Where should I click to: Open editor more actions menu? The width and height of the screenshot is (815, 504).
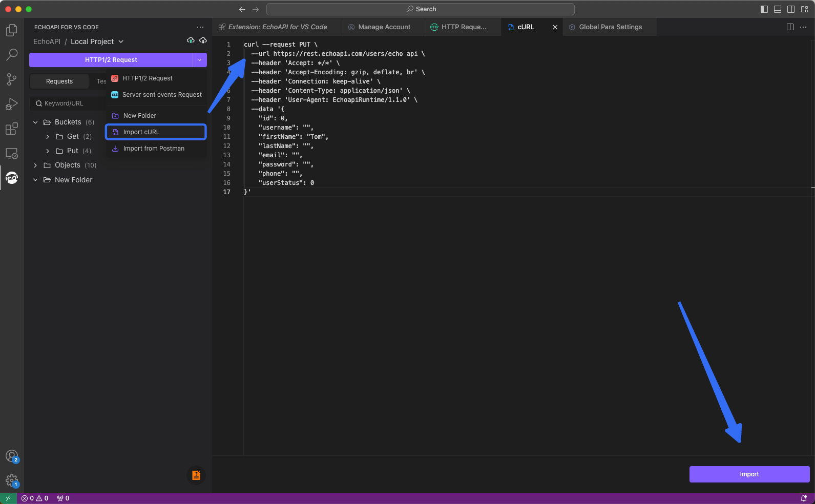click(x=803, y=27)
